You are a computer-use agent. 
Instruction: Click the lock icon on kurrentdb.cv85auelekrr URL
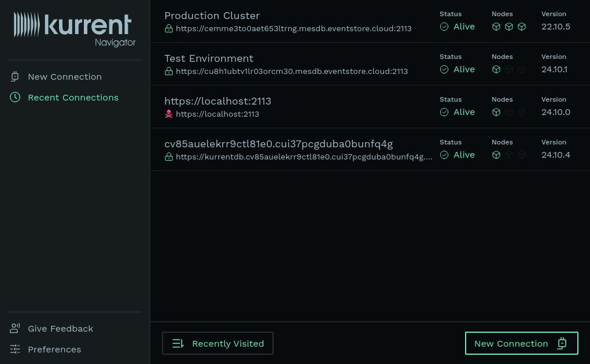click(x=169, y=157)
